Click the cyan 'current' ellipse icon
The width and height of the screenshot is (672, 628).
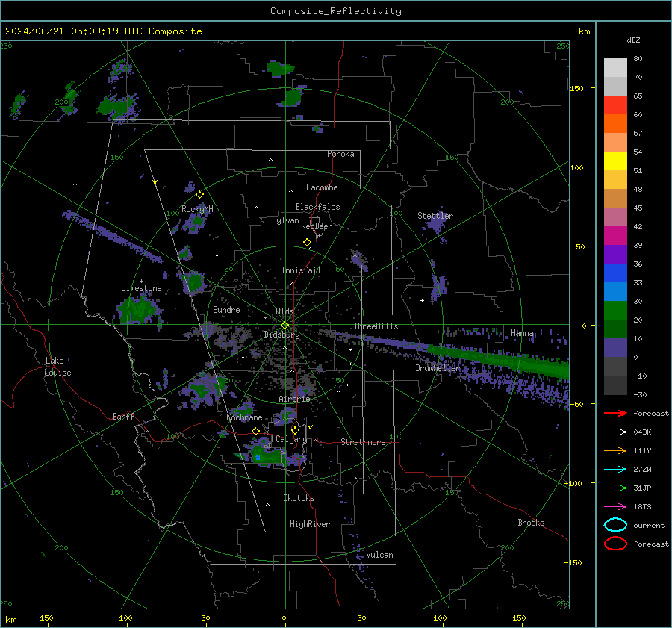615,525
